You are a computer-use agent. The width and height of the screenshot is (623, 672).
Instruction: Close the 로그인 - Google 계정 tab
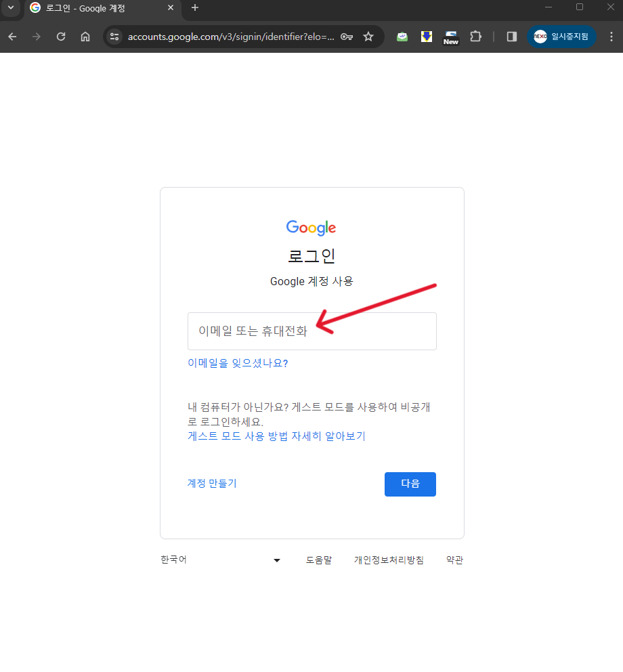[171, 7]
